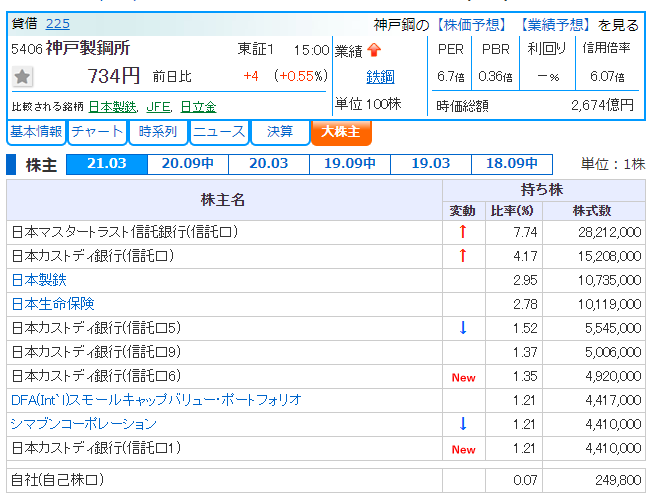Open the 業績予想 link

click(x=555, y=25)
